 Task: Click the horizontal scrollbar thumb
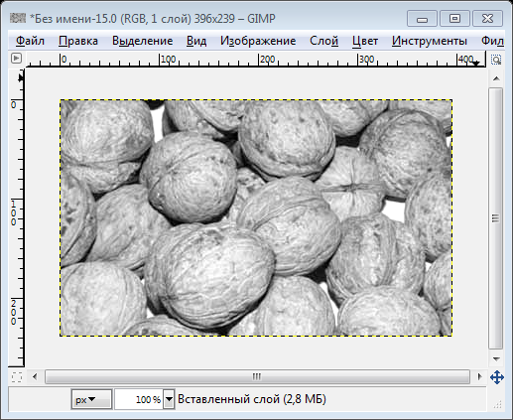point(257,376)
